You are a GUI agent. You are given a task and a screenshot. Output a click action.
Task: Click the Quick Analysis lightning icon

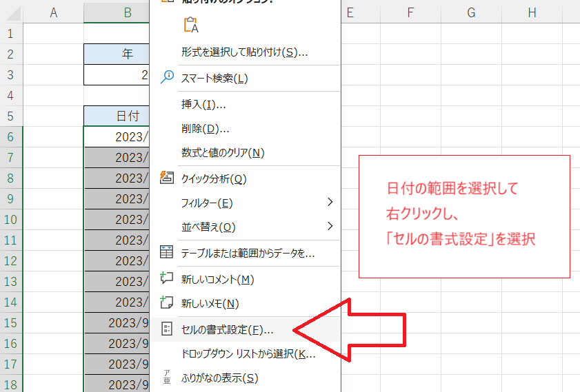click(x=166, y=178)
